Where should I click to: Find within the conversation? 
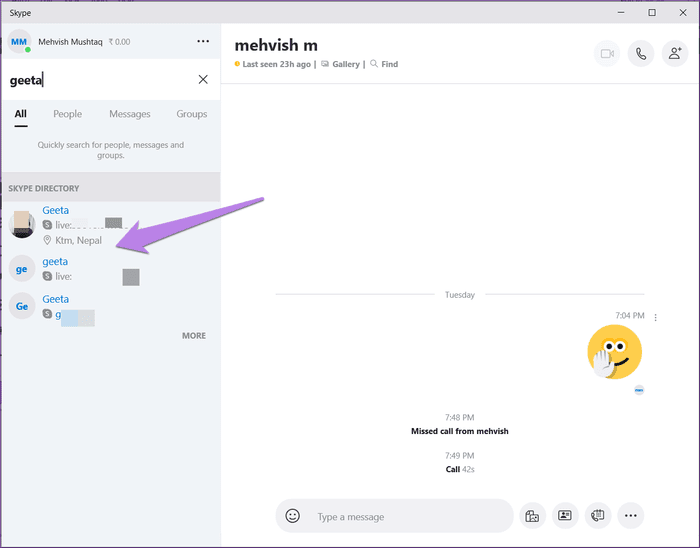click(x=384, y=64)
